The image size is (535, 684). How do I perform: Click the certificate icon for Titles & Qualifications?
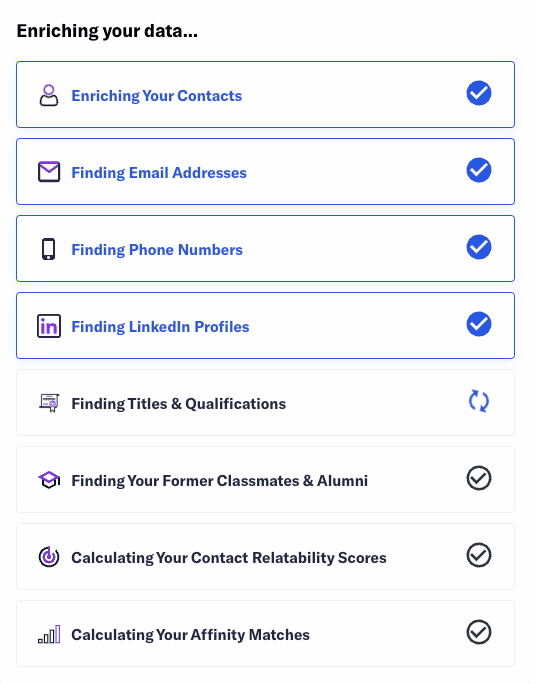point(49,403)
